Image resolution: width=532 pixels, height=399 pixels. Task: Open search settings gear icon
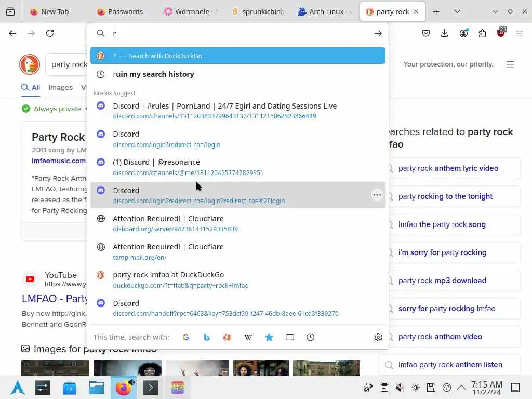click(x=378, y=337)
